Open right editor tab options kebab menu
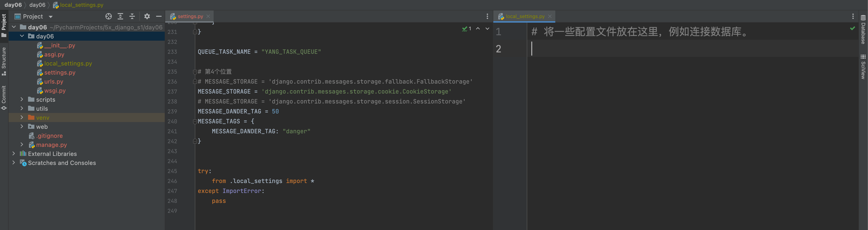The height and width of the screenshot is (230, 868). click(853, 16)
